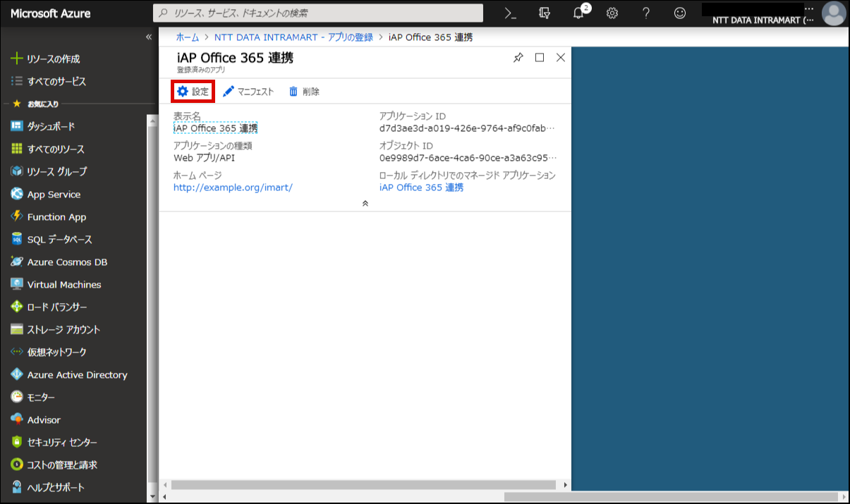Send feedback via the smiley icon

point(679,13)
